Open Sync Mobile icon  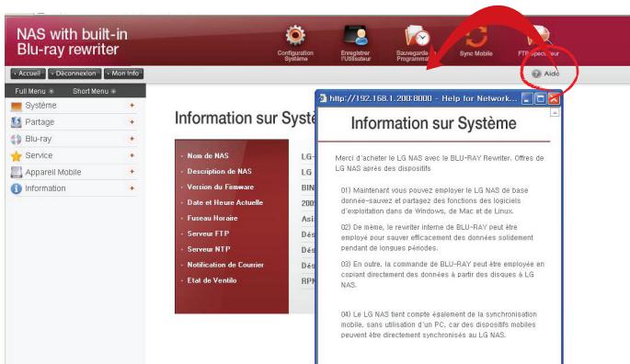[x=476, y=36]
